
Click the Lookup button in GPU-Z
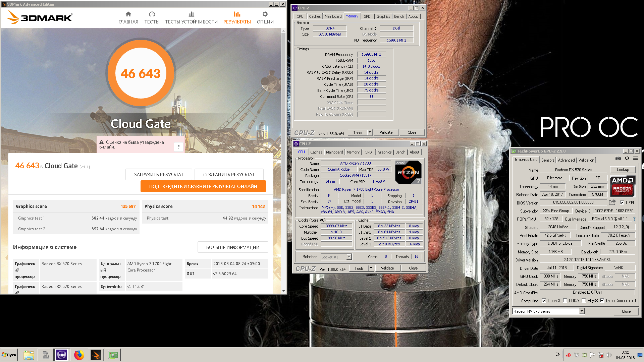click(x=623, y=170)
